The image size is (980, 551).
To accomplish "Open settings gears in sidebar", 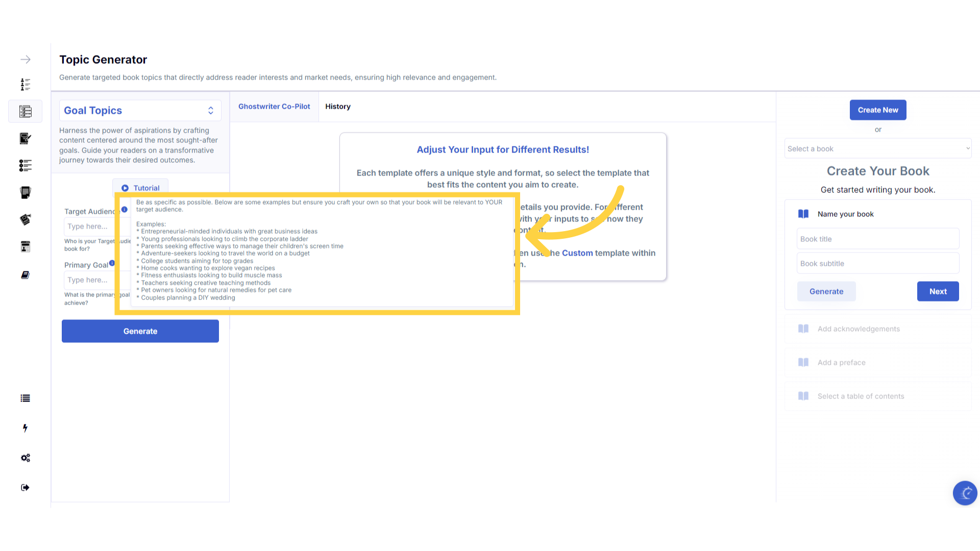I will (26, 458).
